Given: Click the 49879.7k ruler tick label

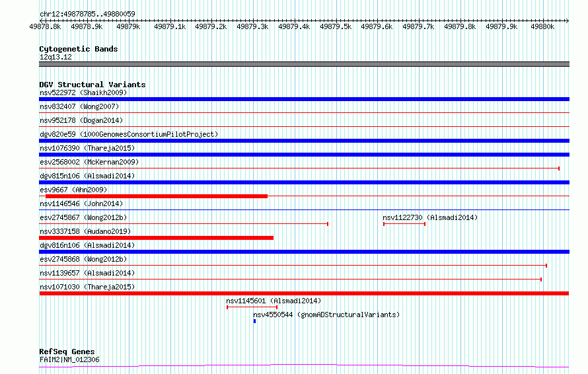Looking at the screenshot, I should point(418,26).
